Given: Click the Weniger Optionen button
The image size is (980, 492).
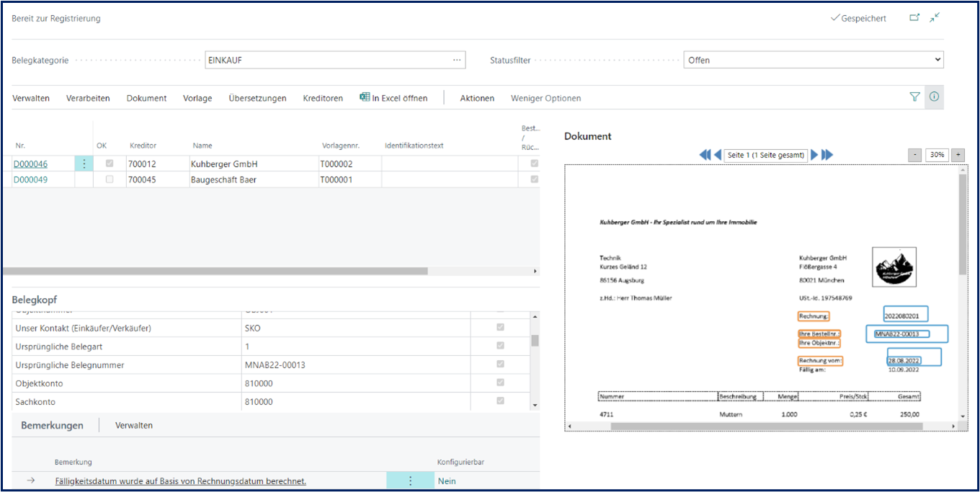Looking at the screenshot, I should 545,98.
